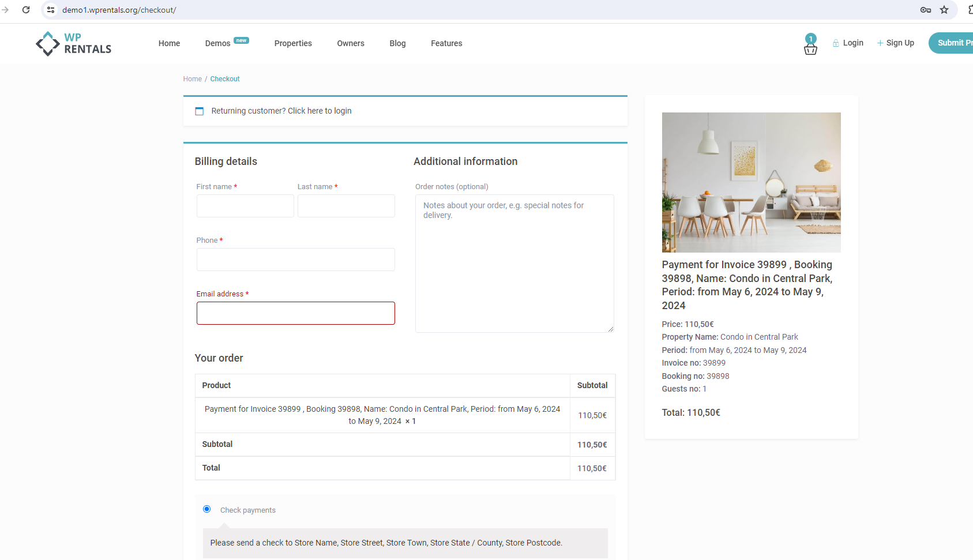This screenshot has height=560, width=973.
Task: Open saved passwords key icon
Action: pyautogui.click(x=926, y=10)
